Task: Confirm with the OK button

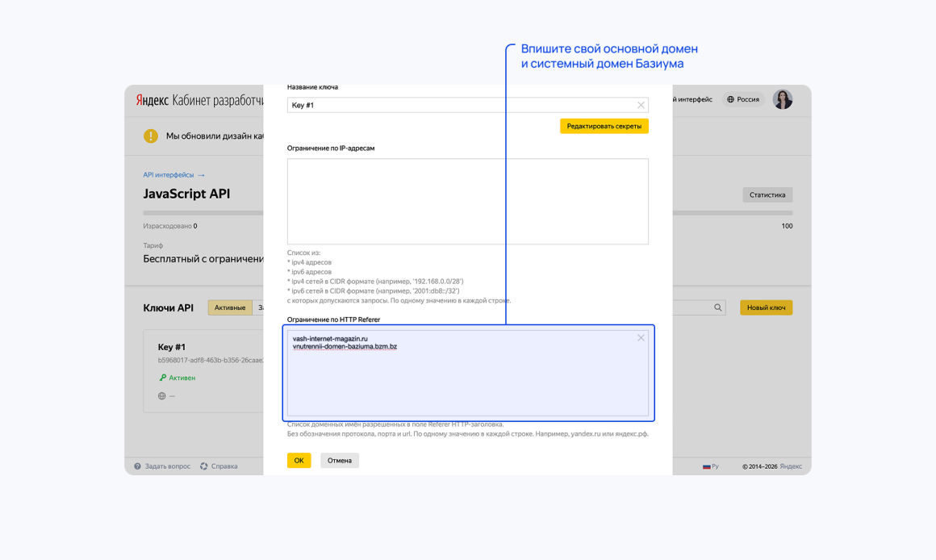Action: pyautogui.click(x=299, y=460)
